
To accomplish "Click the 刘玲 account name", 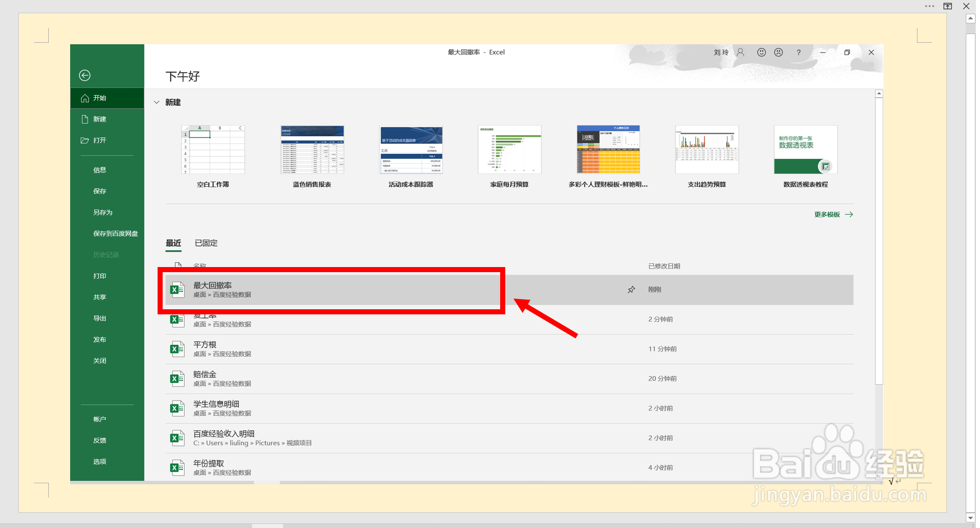I will [x=721, y=52].
